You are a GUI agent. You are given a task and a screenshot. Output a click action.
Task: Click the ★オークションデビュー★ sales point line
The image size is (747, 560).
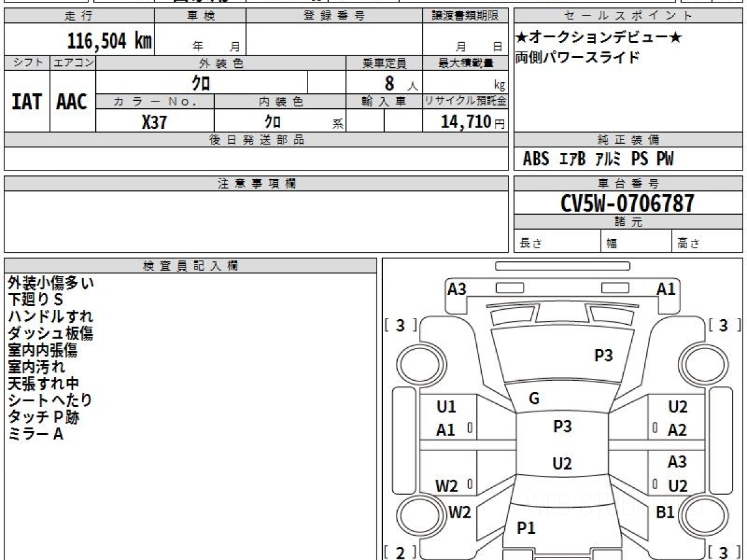tap(599, 37)
